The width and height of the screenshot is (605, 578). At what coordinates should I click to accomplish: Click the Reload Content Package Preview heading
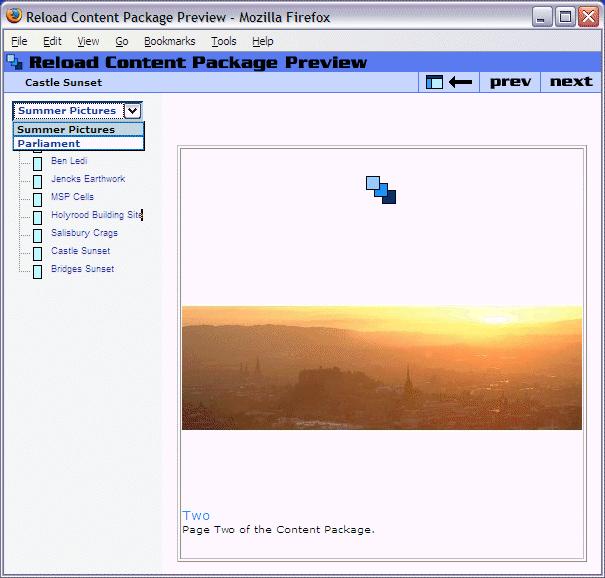pyautogui.click(x=198, y=63)
